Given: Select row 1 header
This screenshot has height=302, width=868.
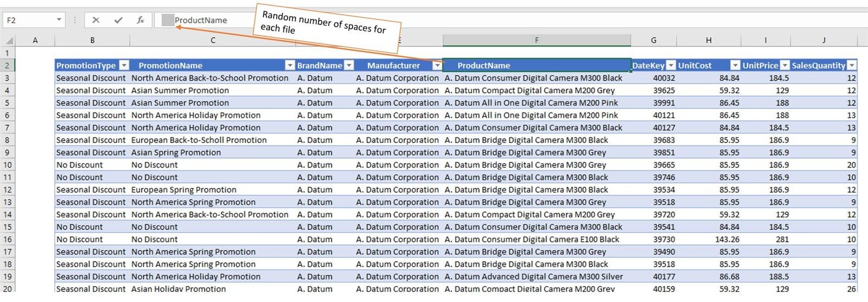Looking at the screenshot, I should click(8, 53).
